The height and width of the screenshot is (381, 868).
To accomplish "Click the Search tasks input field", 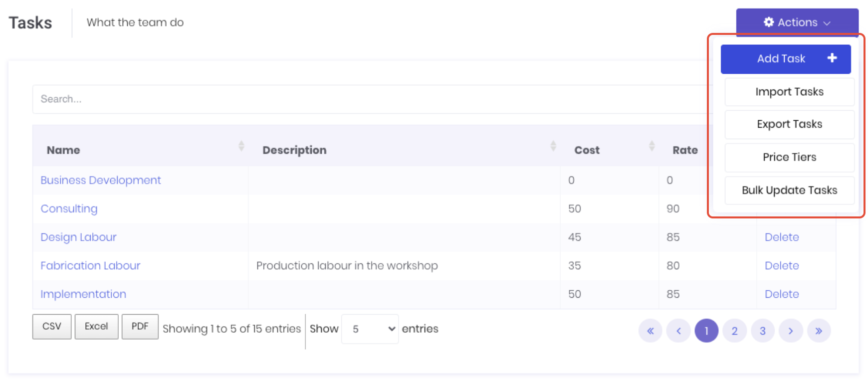I will [x=369, y=99].
